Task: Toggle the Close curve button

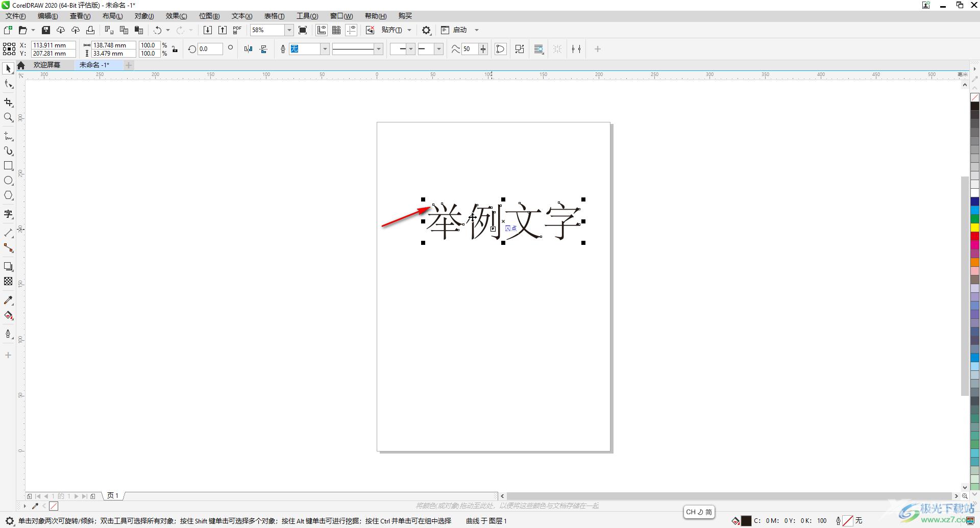Action: click(501, 49)
